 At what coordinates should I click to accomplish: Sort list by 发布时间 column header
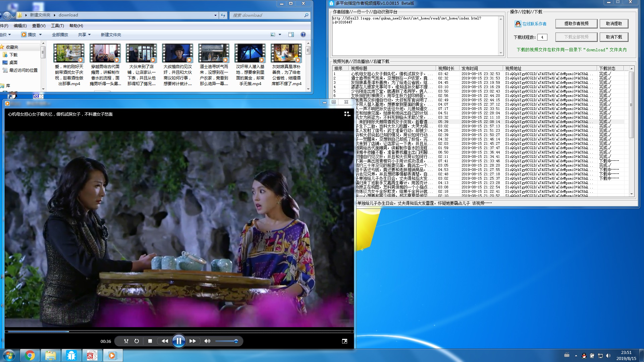481,68
